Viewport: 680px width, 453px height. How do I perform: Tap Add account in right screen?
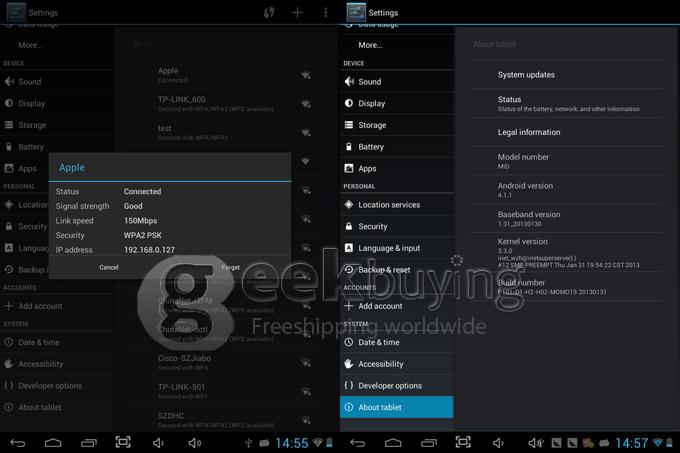click(397, 306)
